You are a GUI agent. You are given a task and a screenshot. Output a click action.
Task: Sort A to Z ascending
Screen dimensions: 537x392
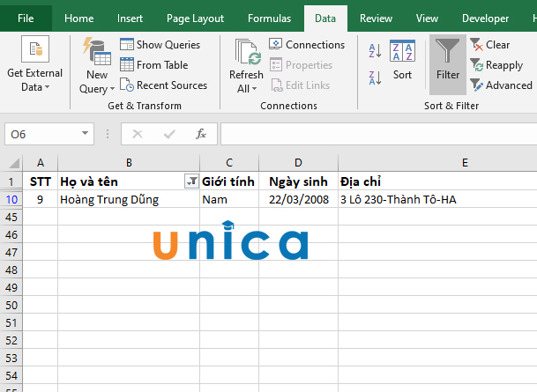375,50
